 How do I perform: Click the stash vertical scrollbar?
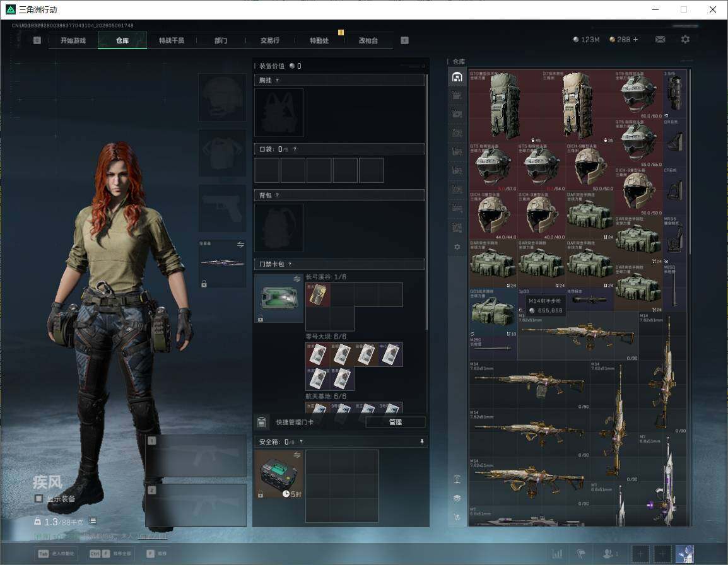tap(690, 160)
